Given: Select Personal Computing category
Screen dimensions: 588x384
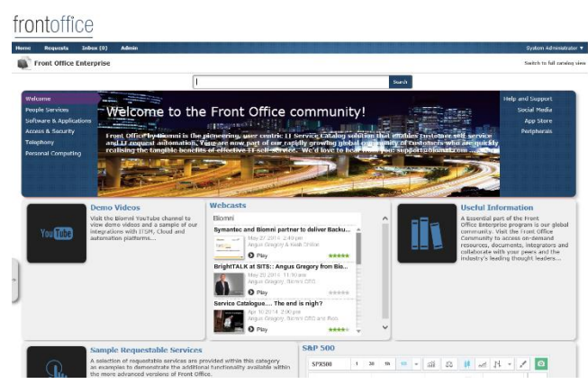Looking at the screenshot, I should 53,153.
